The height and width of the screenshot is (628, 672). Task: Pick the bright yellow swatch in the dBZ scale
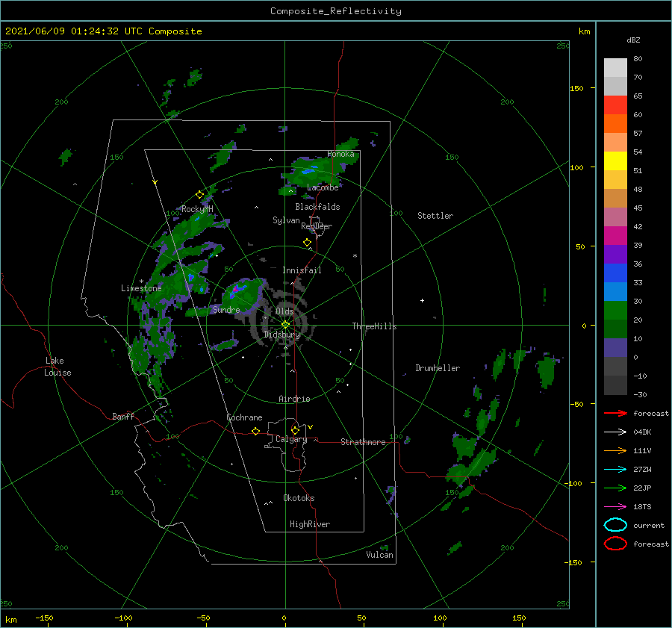(615, 161)
